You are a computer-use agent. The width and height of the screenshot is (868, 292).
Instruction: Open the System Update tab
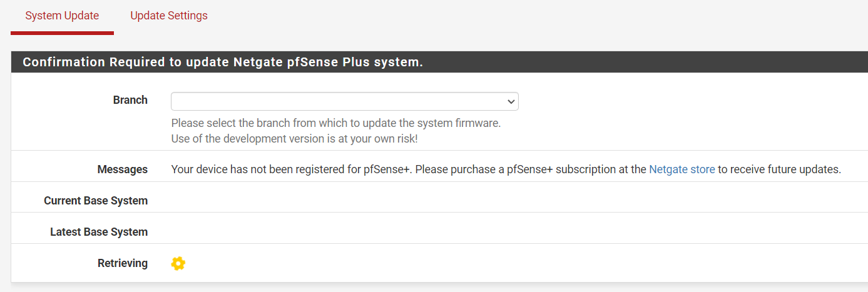click(x=62, y=16)
